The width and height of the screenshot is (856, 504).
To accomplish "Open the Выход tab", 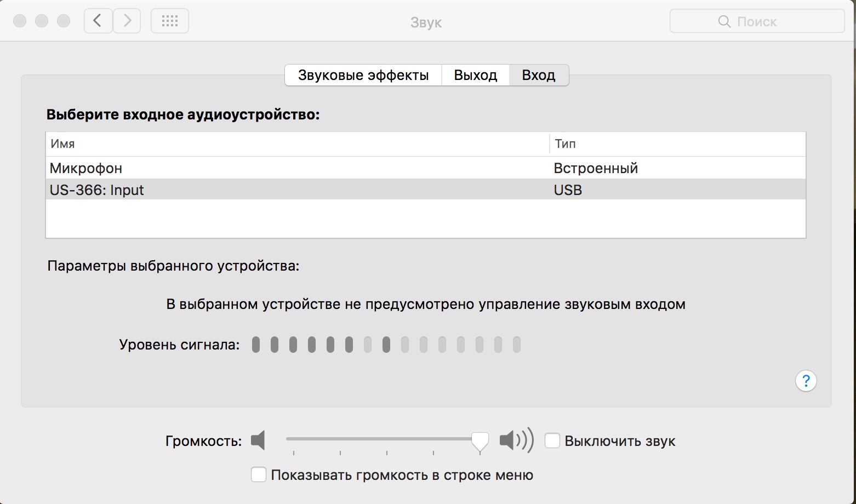I will click(x=475, y=75).
